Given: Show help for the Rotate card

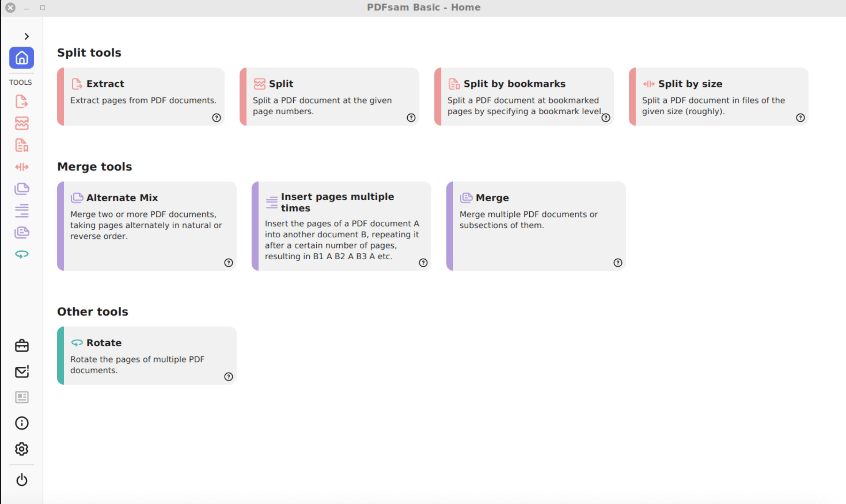Looking at the screenshot, I should tap(228, 377).
